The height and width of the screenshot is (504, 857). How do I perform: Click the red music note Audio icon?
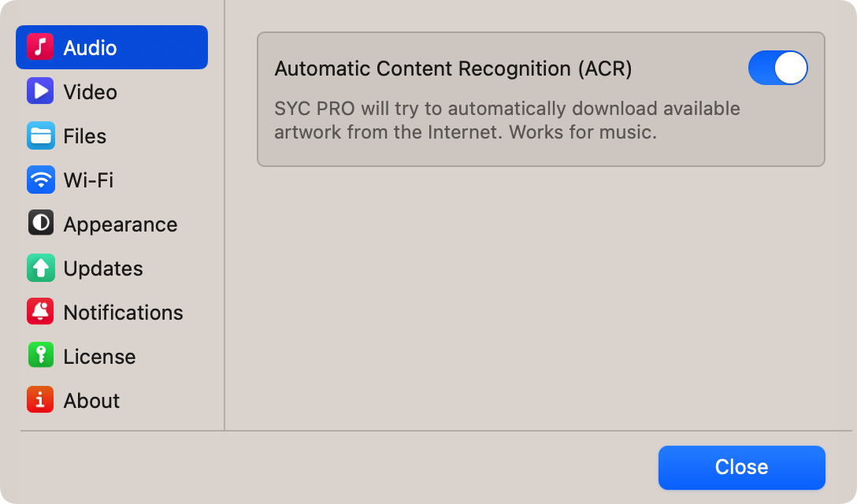click(x=40, y=47)
